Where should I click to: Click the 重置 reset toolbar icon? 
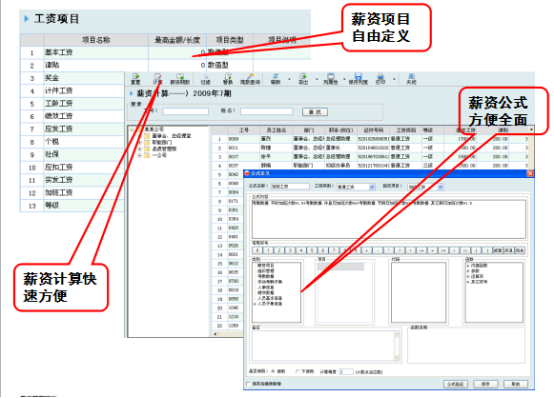point(135,78)
